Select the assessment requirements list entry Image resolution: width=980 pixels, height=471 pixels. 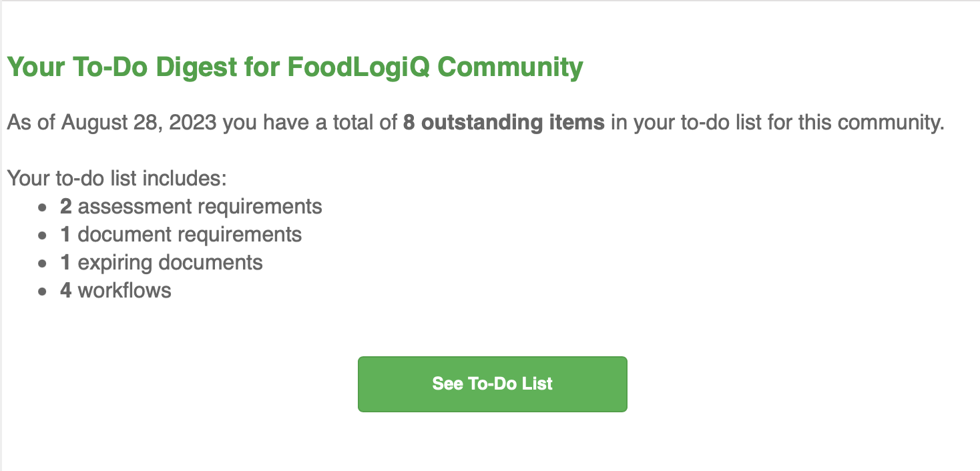click(191, 207)
